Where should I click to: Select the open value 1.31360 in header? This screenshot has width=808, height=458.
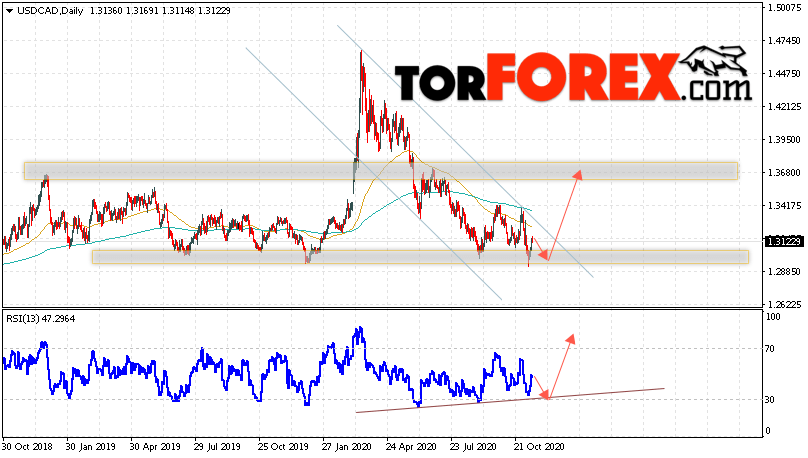pos(106,11)
